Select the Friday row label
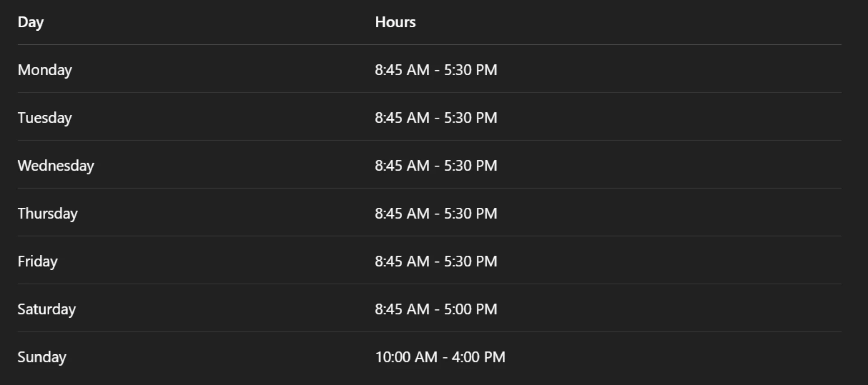This screenshot has width=868, height=385. click(x=38, y=262)
